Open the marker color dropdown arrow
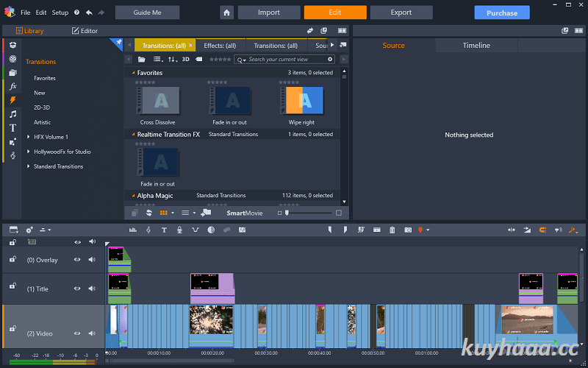Screen dimensions: 588x368 click(428, 230)
